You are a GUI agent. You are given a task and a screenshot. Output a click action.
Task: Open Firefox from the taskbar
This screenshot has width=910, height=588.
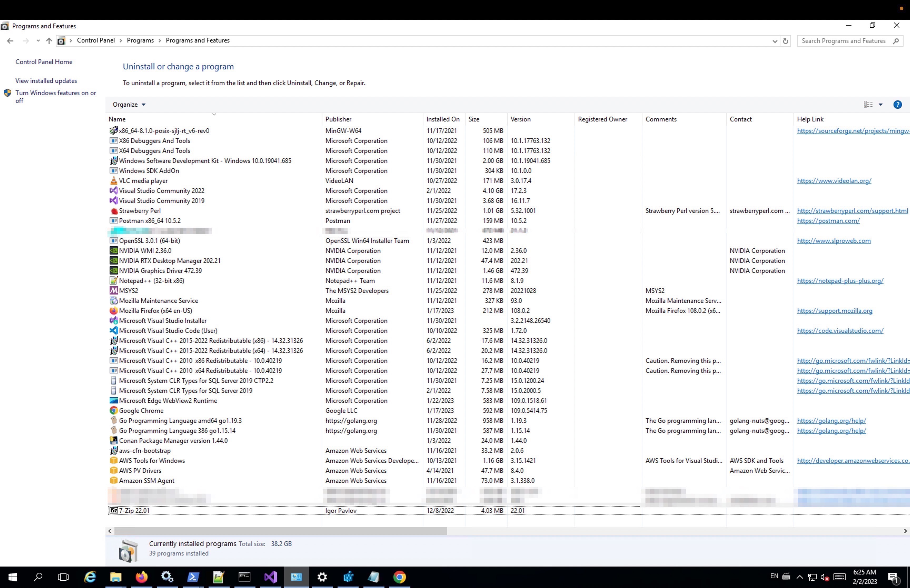(x=141, y=577)
